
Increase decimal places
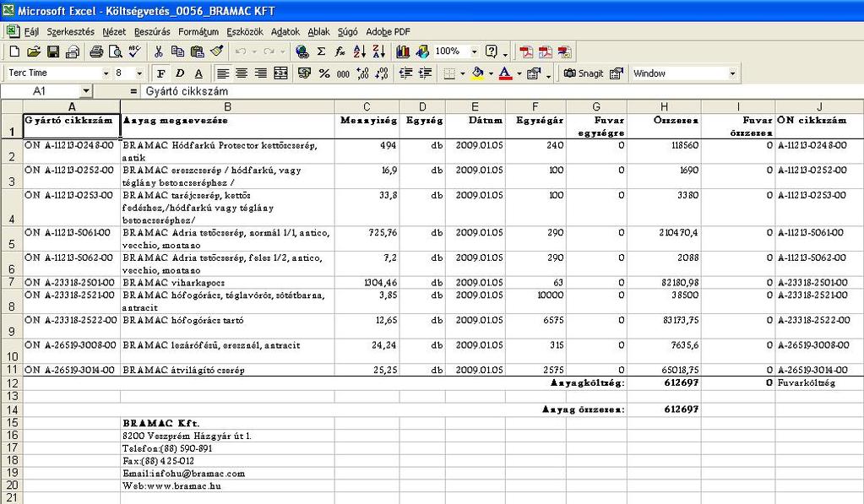pos(362,73)
